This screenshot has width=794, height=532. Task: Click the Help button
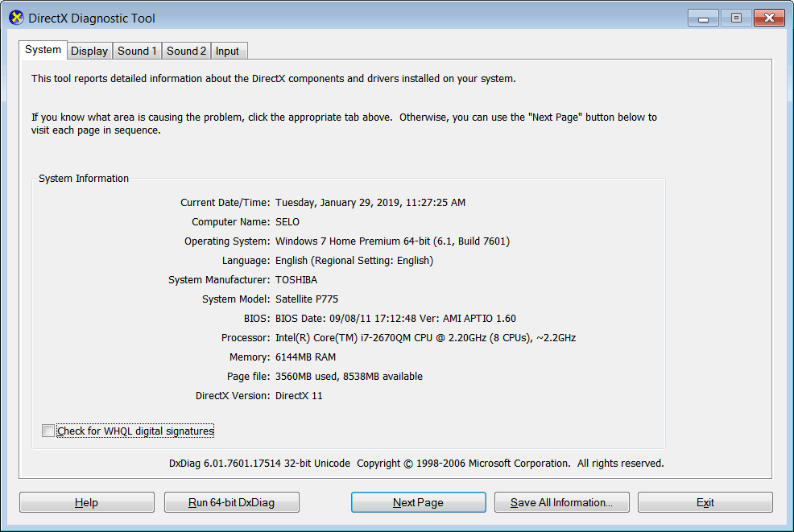click(87, 502)
